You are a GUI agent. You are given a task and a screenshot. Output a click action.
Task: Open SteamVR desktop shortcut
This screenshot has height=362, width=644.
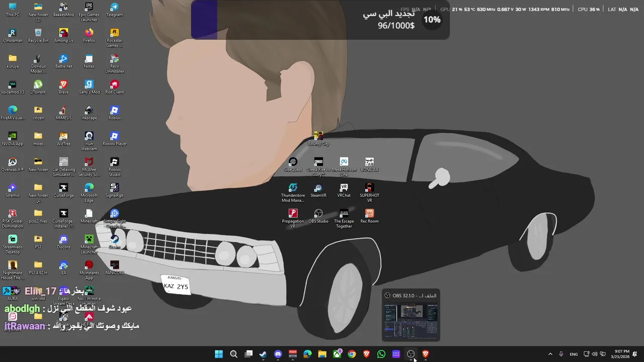coord(318,191)
